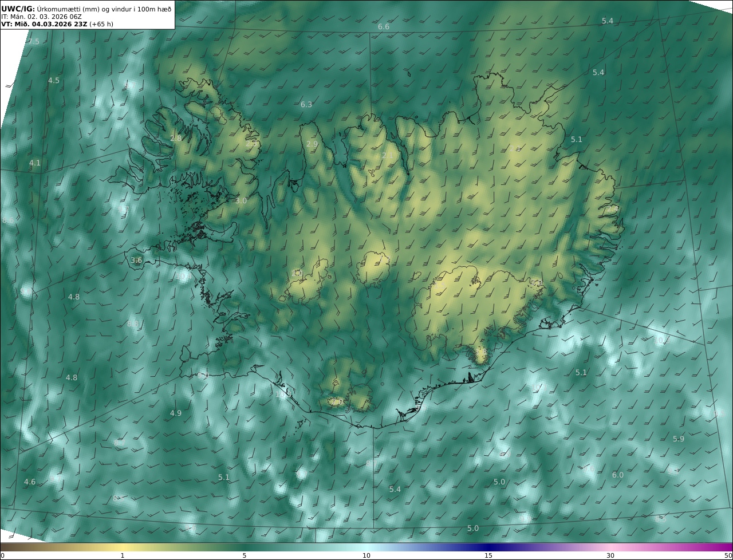Click the colorbar tick label '10'
Viewport: 733px width, 560px height.
click(x=366, y=555)
